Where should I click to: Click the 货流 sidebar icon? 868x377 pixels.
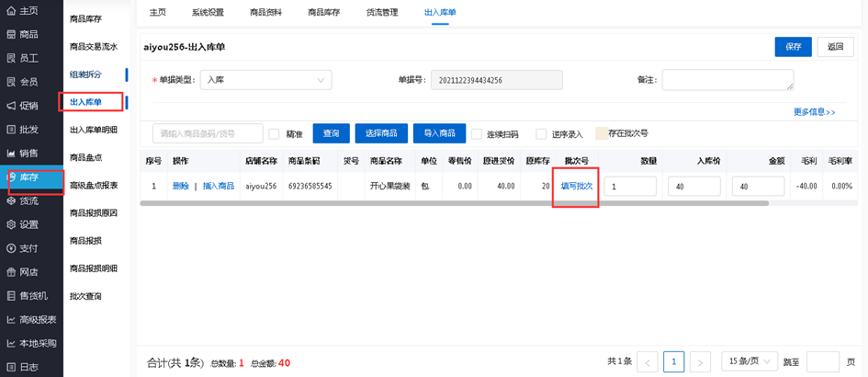(x=11, y=200)
